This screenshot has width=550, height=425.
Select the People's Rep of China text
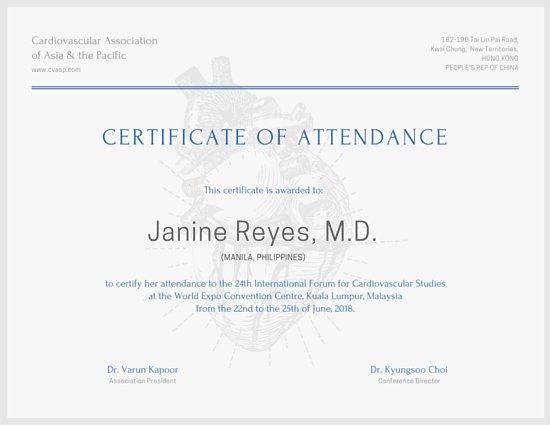(482, 68)
